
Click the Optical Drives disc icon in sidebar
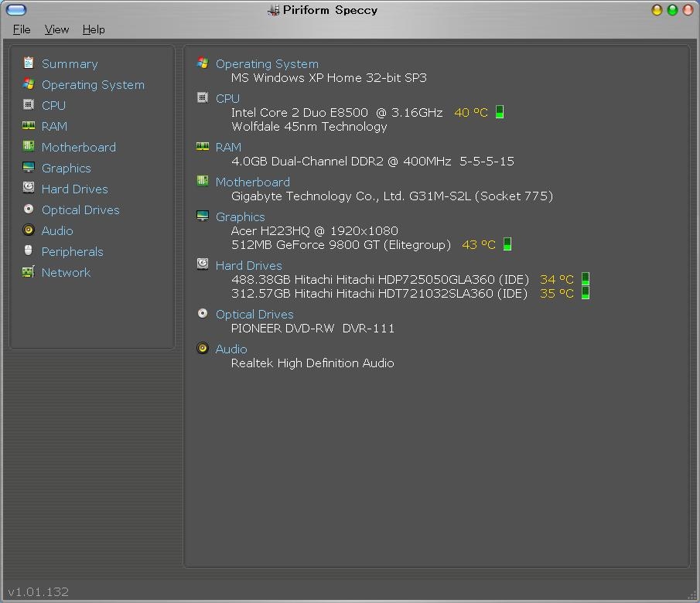[29, 210]
